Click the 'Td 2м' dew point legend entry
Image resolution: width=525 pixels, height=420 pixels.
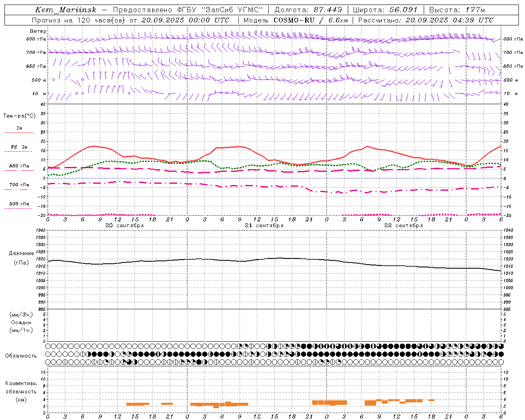click(19, 147)
